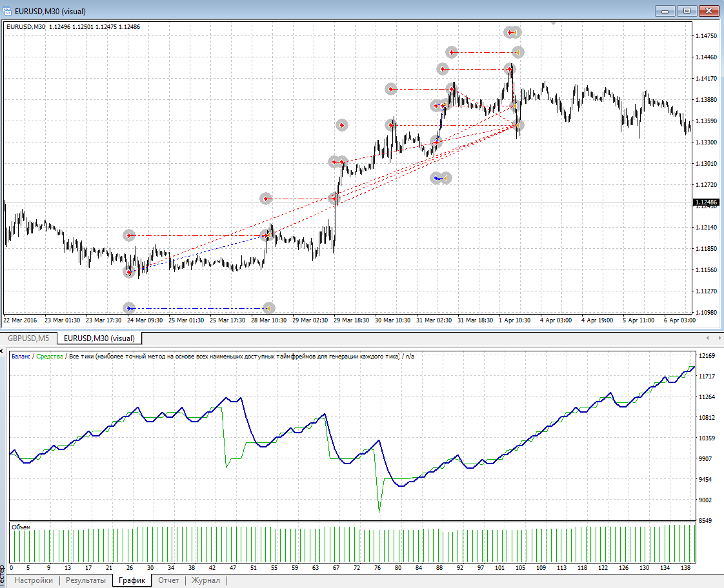The height and width of the screenshot is (588, 724).
Task: Click the EURUSD chart window title icon
Action: point(7,11)
